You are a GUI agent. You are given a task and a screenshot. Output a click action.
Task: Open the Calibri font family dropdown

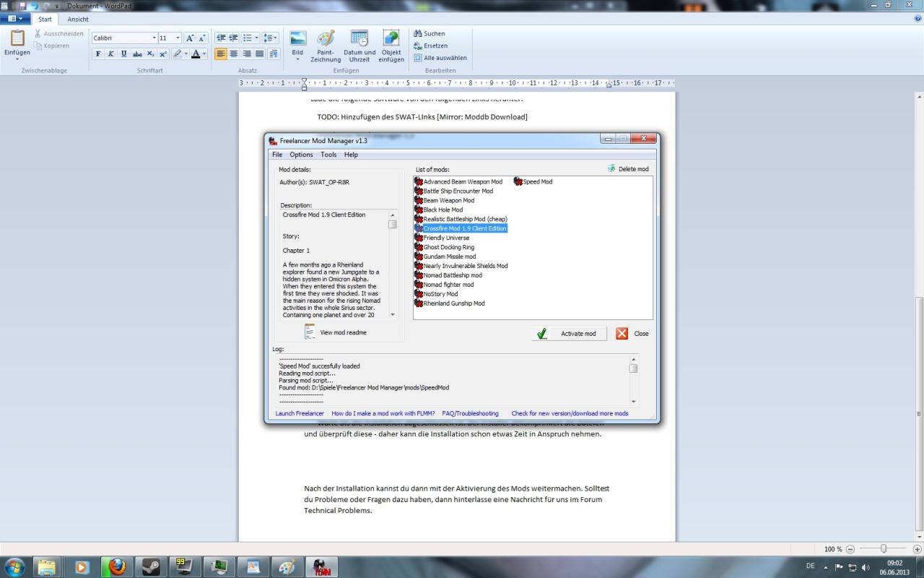[x=154, y=38]
